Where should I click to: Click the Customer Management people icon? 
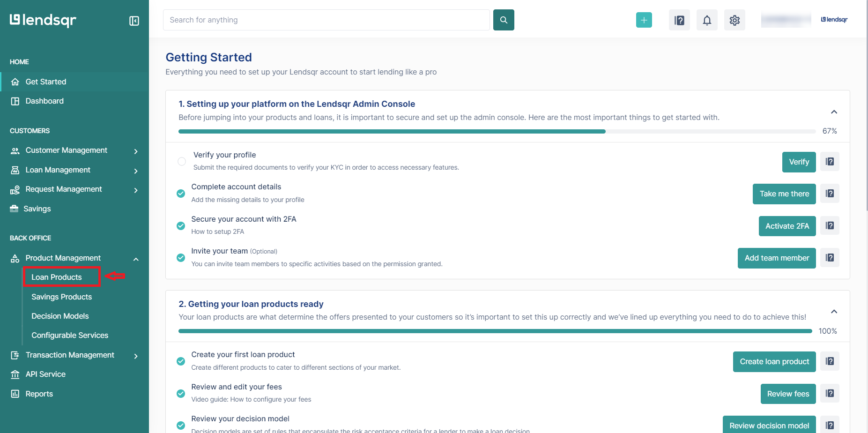15,150
